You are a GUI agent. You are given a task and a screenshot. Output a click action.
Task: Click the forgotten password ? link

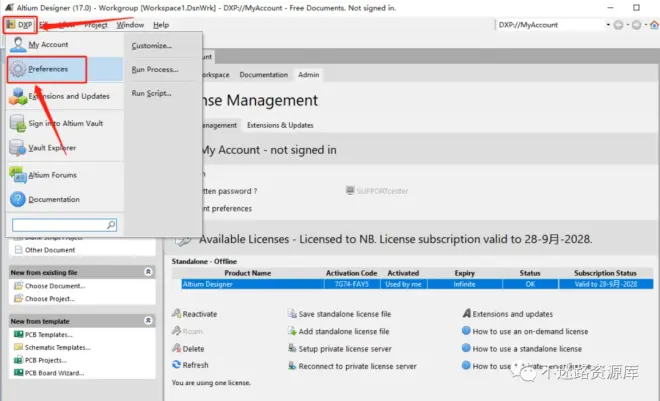coord(229,191)
